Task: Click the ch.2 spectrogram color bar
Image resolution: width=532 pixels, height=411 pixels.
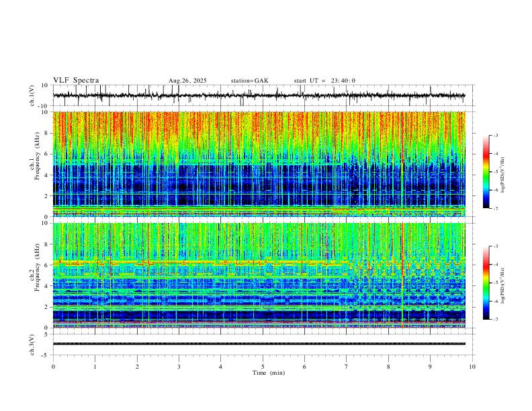Action: pyautogui.click(x=486, y=283)
